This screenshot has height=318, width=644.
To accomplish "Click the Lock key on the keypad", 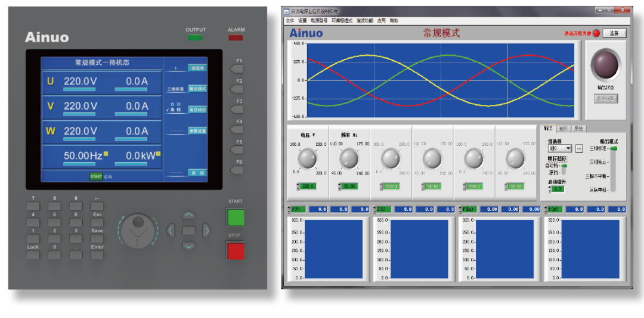I will [33, 255].
